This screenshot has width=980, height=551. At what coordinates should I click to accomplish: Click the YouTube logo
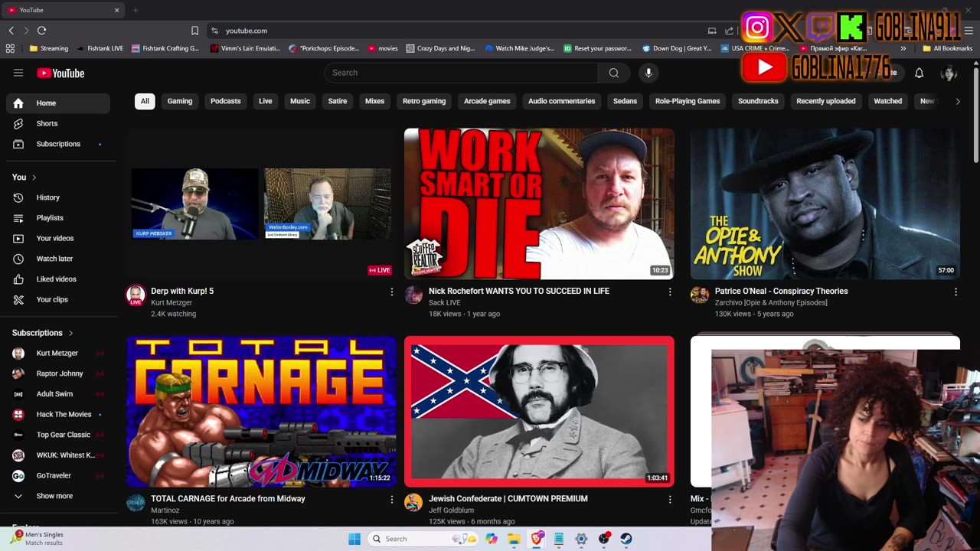point(60,73)
